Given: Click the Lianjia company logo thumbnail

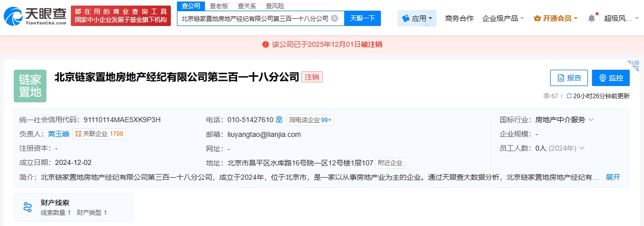Looking at the screenshot, I should click(x=30, y=86).
